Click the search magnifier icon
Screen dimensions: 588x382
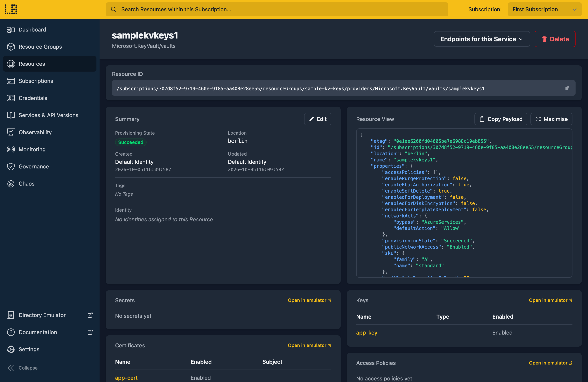(113, 9)
